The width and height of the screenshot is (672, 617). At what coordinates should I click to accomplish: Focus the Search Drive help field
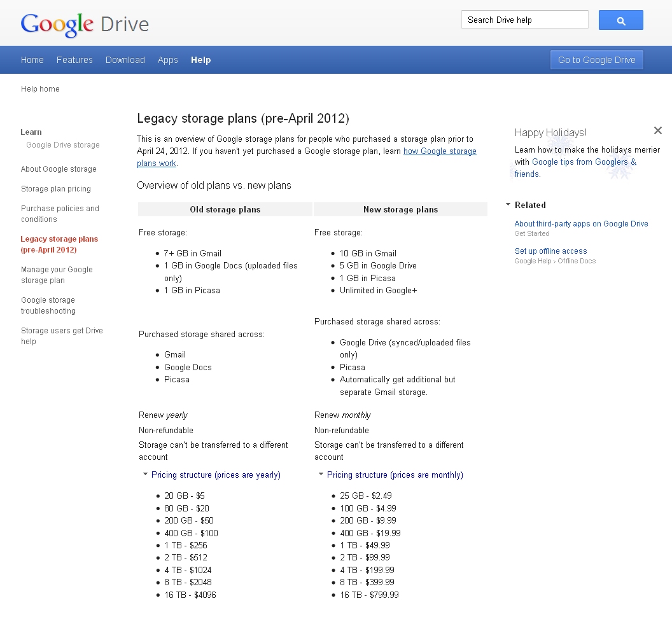point(524,20)
